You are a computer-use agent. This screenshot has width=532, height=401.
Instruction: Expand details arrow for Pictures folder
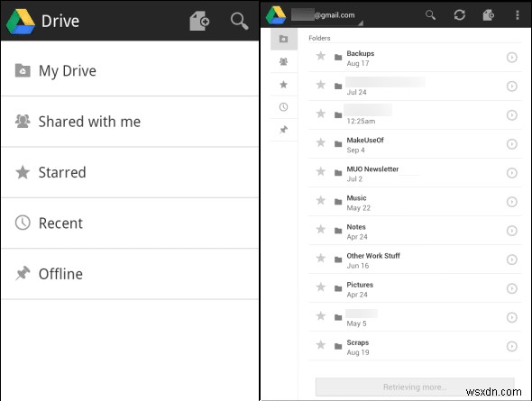tap(511, 288)
